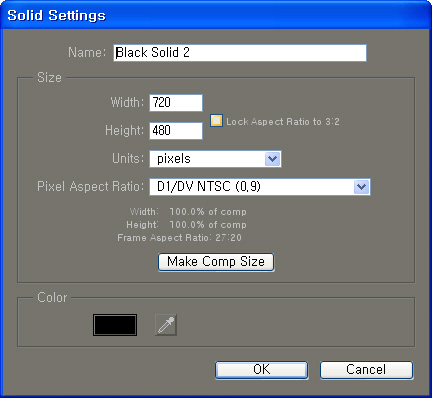This screenshot has height=398, width=432.
Task: Open the Units dropdown showing pixels
Action: coord(215,159)
